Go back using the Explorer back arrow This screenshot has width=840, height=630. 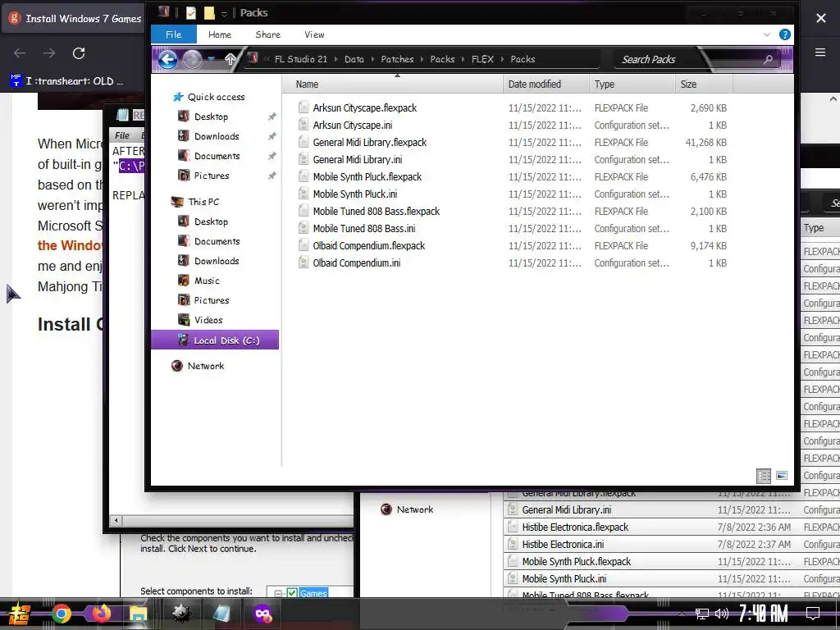(x=167, y=59)
